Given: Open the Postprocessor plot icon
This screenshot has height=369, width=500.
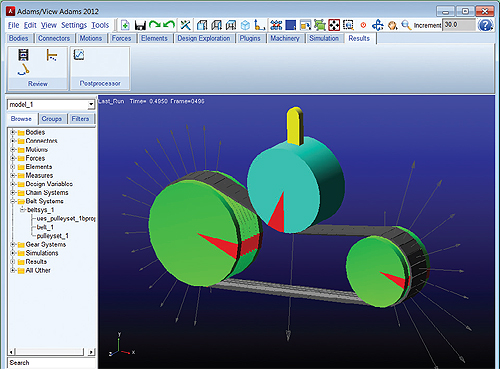Looking at the screenshot, I should click(x=79, y=55).
